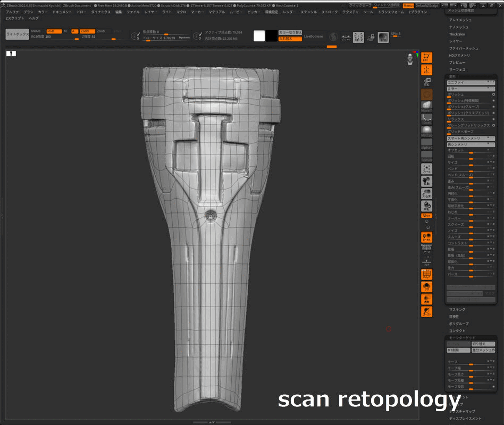The height and width of the screenshot is (425, 504).
Task: Open the Zプラグイン menu
Action: pos(417,12)
